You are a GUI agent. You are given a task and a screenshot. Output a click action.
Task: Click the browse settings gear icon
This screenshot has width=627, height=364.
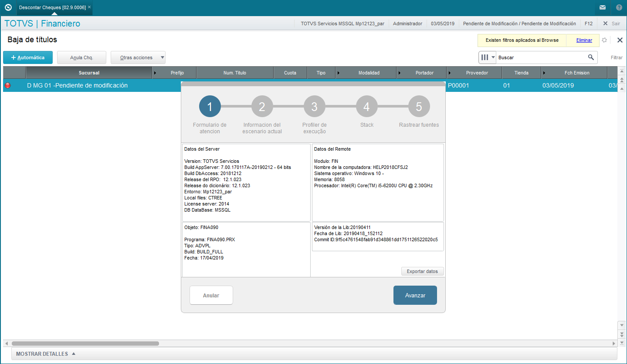pos(604,40)
